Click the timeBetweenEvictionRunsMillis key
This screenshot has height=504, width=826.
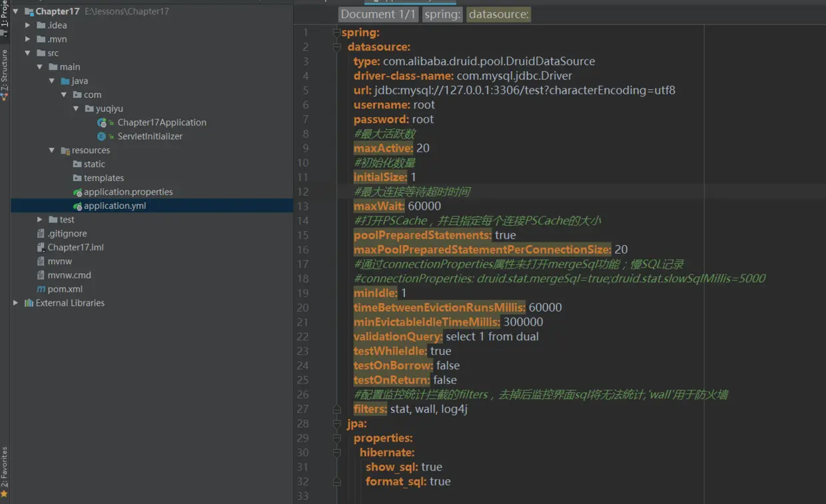pos(440,308)
